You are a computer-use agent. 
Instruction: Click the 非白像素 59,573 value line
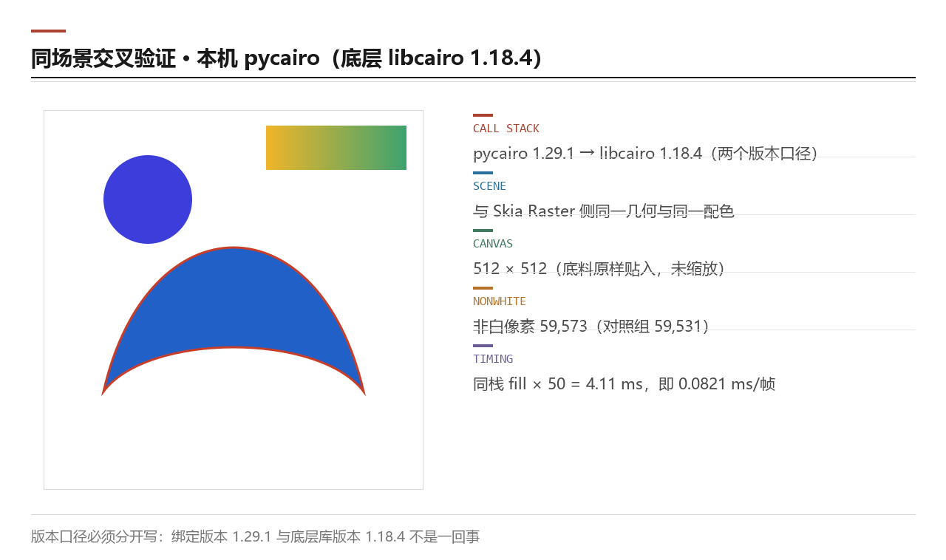tap(591, 327)
